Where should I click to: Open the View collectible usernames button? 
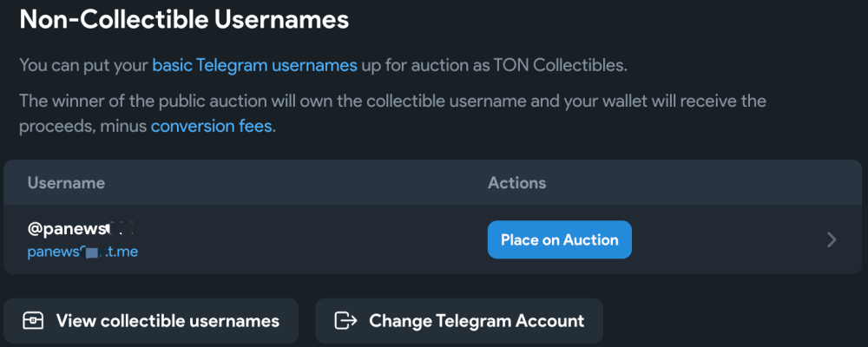(151, 320)
